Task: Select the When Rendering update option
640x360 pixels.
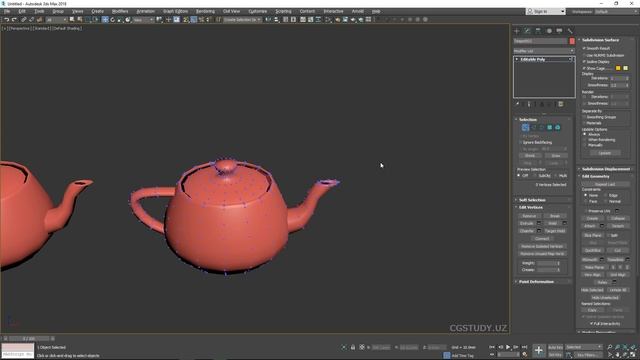Action: 585,140
